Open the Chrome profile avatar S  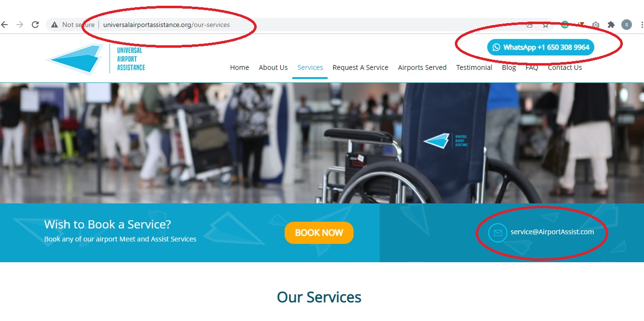(x=627, y=25)
